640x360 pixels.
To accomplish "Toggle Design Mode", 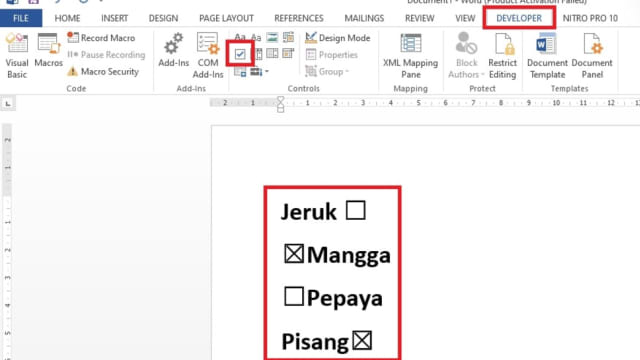I will (338, 38).
